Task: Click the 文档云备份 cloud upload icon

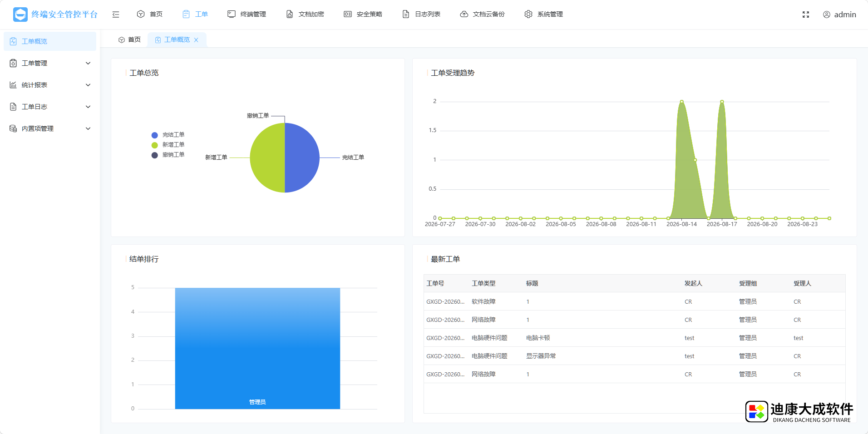Action: [464, 14]
